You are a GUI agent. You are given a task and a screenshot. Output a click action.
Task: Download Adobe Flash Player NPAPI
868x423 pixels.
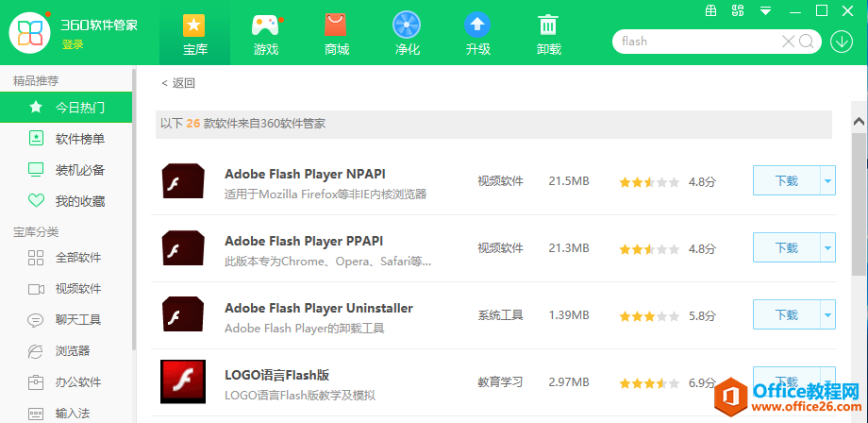tap(786, 180)
